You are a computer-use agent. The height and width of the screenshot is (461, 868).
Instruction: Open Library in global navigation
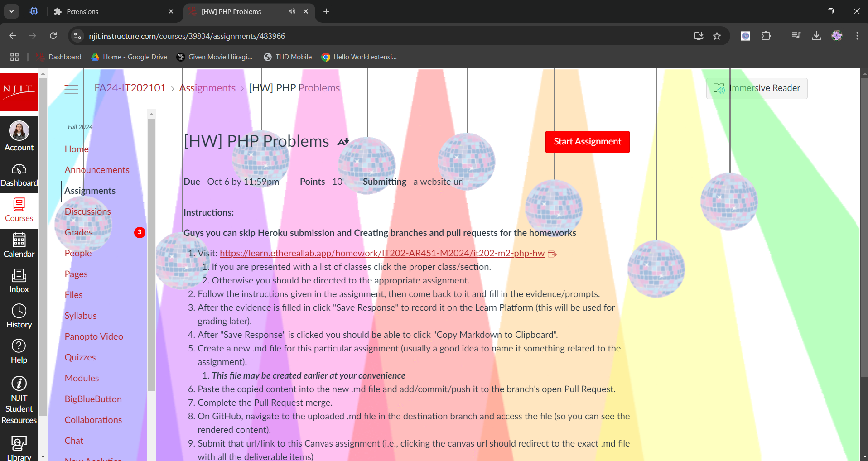coord(19,447)
